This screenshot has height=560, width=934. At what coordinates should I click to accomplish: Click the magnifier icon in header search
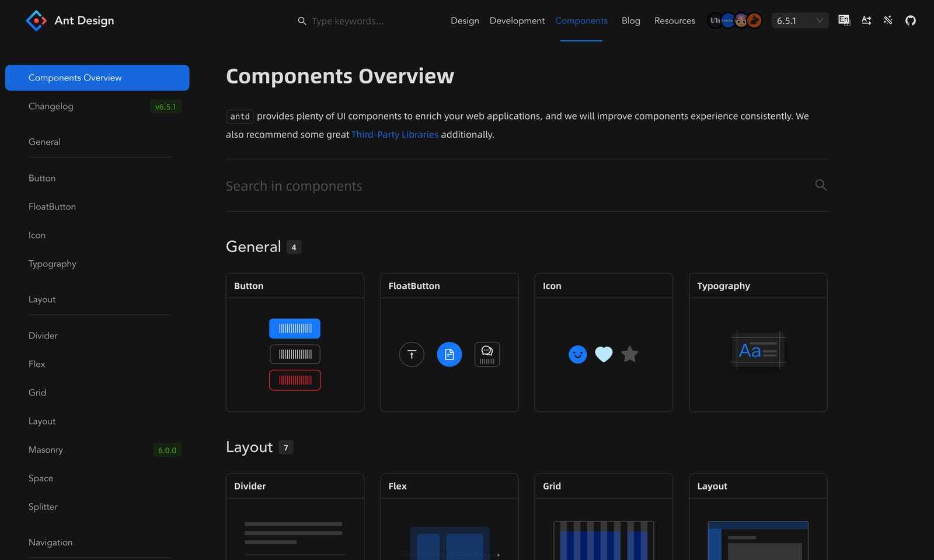pos(302,21)
